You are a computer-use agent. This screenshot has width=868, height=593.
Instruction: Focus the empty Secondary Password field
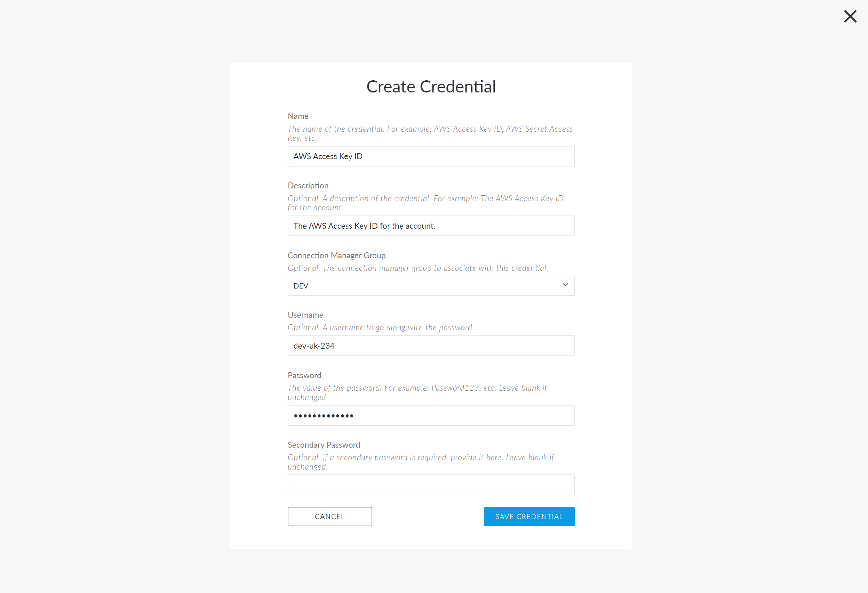[431, 485]
